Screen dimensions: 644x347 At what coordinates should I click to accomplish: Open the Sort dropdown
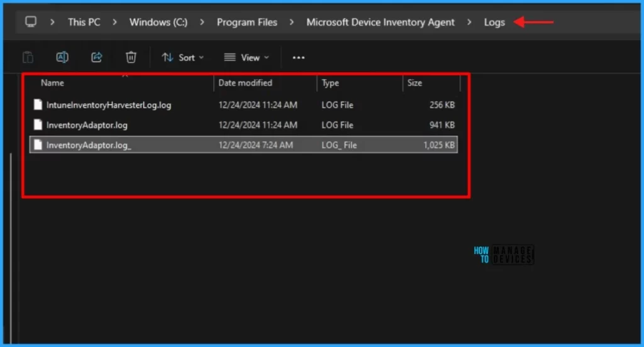point(183,57)
